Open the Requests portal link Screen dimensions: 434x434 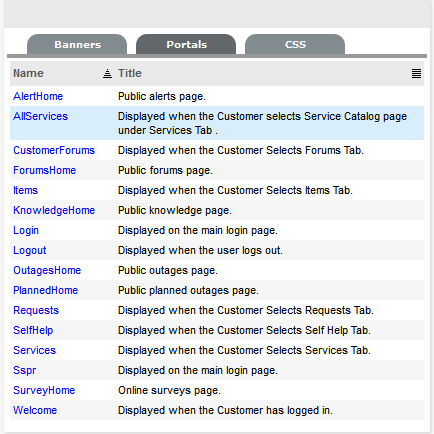click(x=36, y=310)
